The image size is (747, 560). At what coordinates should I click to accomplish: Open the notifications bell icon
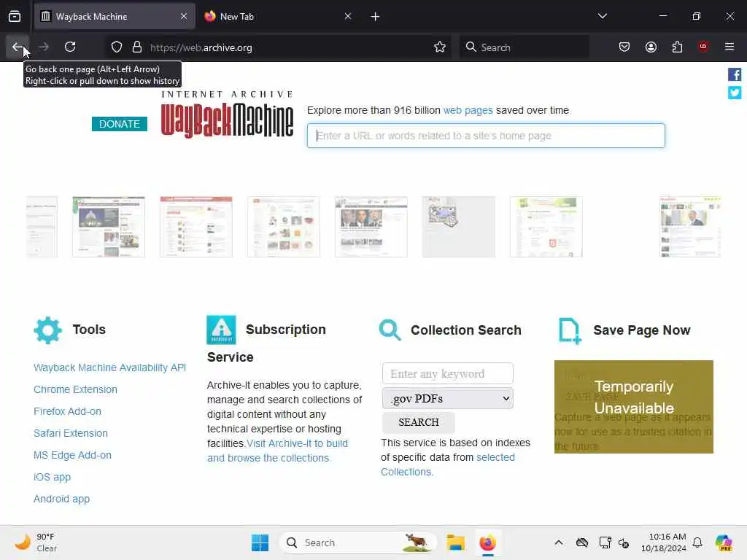(697, 542)
